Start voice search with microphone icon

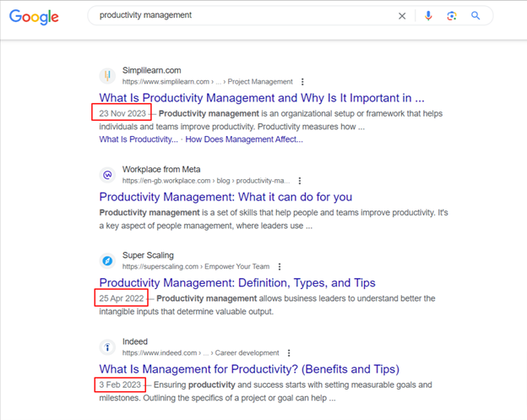tap(428, 16)
